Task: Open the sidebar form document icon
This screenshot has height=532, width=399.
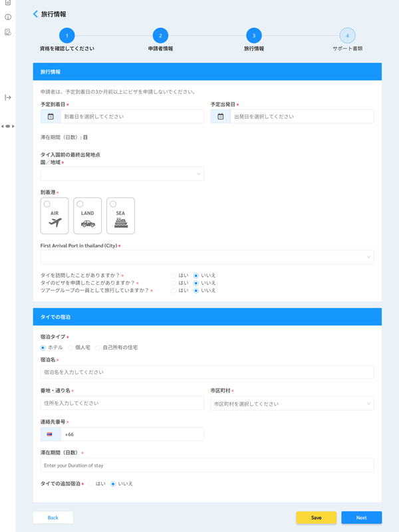Action: pyautogui.click(x=8, y=32)
